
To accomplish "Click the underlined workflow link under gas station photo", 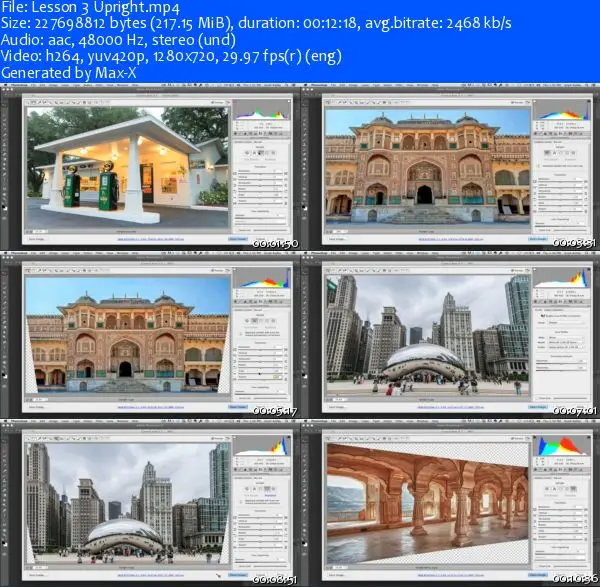I will coord(150,239).
